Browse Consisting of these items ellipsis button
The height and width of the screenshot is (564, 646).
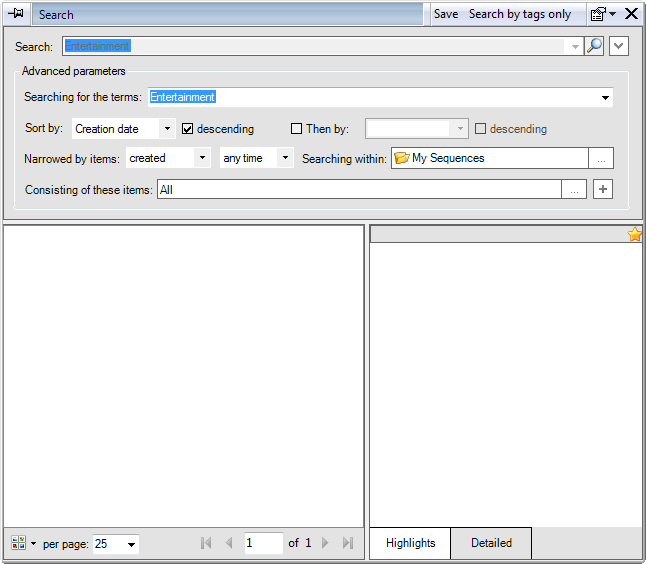574,189
